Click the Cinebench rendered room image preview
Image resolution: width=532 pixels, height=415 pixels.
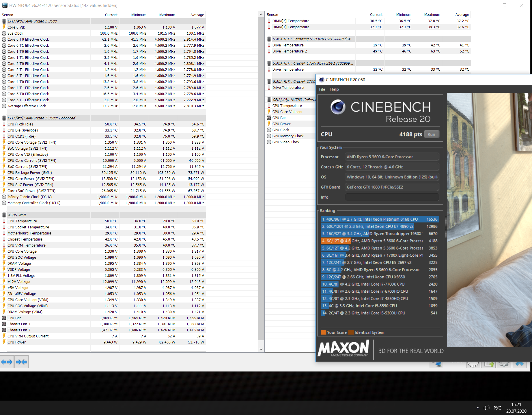click(x=490, y=220)
